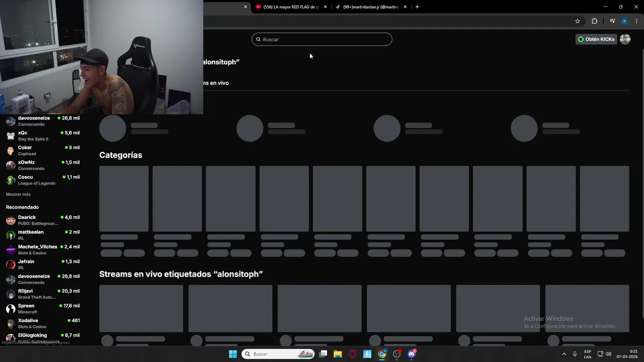Open the volume tray icon
The image size is (644, 362).
tap(608, 354)
